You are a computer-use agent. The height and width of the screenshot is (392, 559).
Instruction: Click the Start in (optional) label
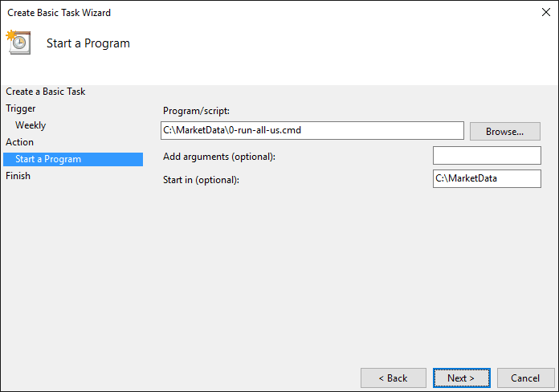[201, 180]
